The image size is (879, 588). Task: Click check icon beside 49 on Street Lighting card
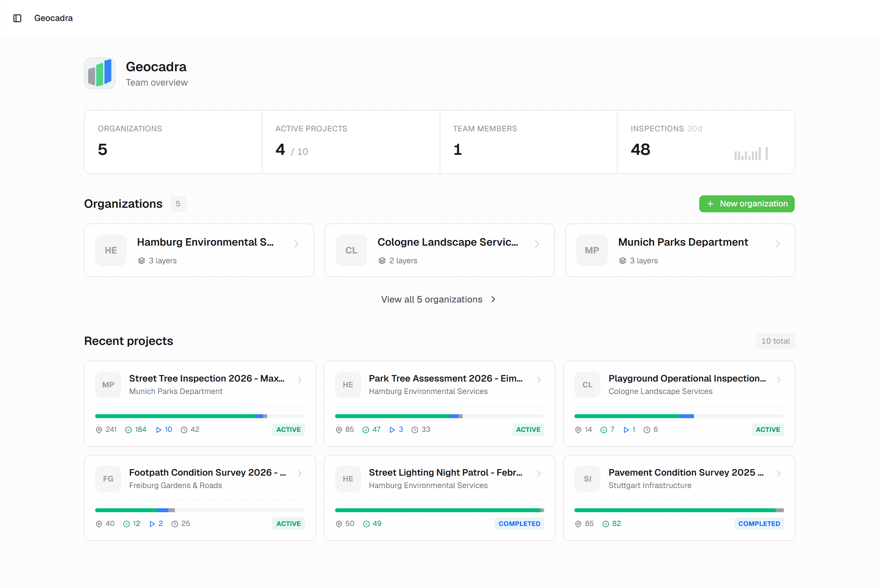point(366,524)
